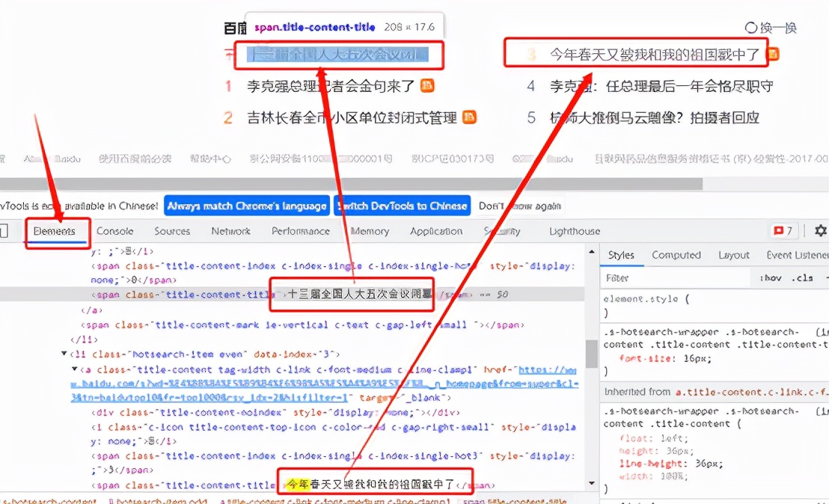Image resolution: width=829 pixels, height=504 pixels.
Task: Click the 换一换 text link
Action: [778, 28]
